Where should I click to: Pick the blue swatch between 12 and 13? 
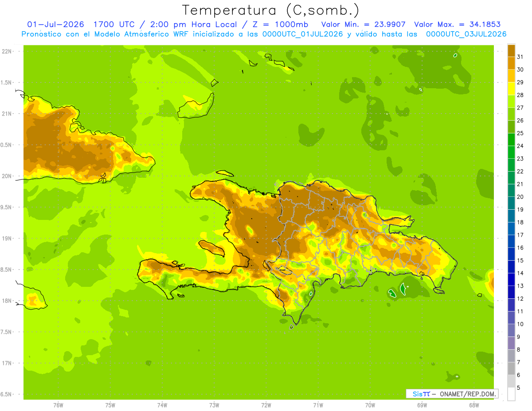click(x=511, y=293)
